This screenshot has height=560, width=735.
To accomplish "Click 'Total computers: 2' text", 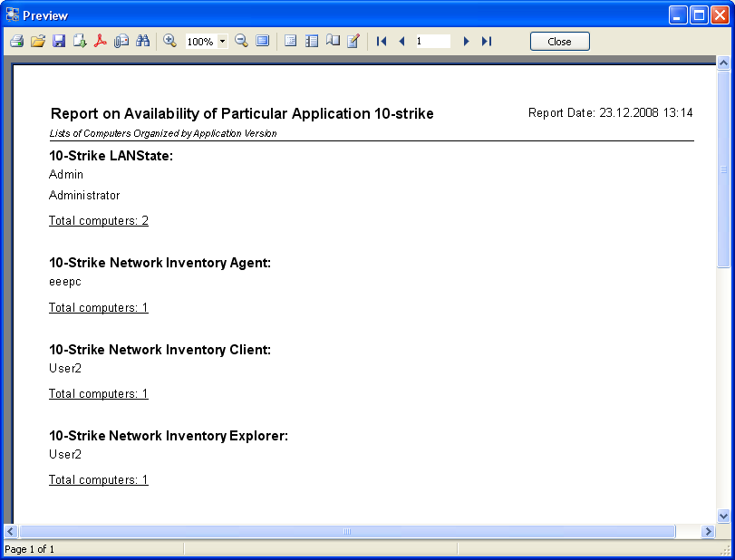I will 99,220.
